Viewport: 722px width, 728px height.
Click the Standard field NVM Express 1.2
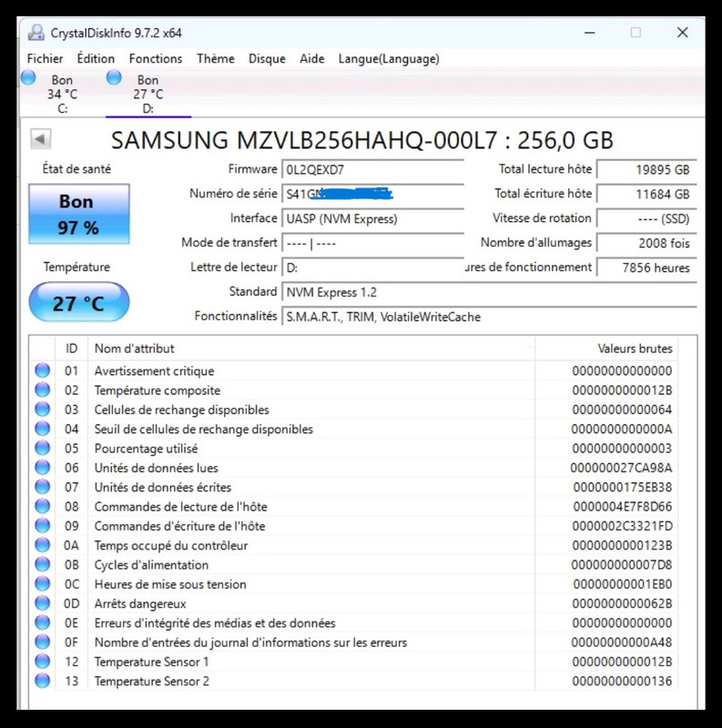coord(489,292)
